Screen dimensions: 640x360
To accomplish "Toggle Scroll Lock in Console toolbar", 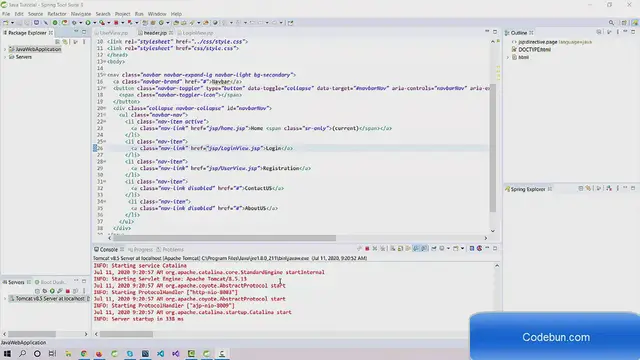I will 400,249.
